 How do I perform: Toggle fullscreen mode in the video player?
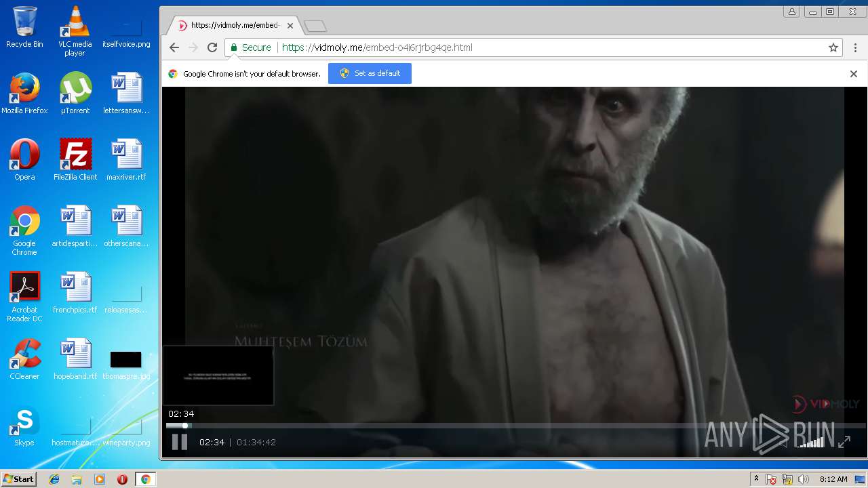click(844, 442)
